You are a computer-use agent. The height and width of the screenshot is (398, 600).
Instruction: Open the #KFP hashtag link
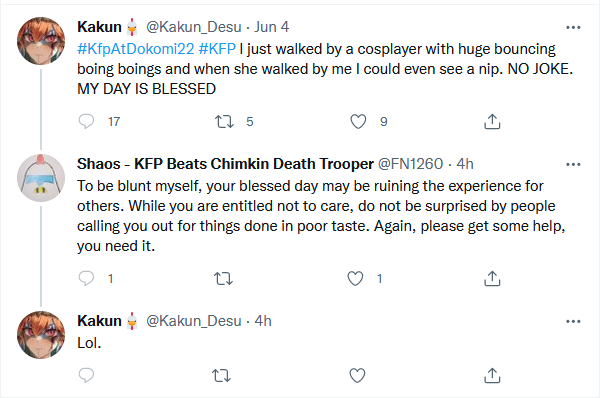coord(217,49)
